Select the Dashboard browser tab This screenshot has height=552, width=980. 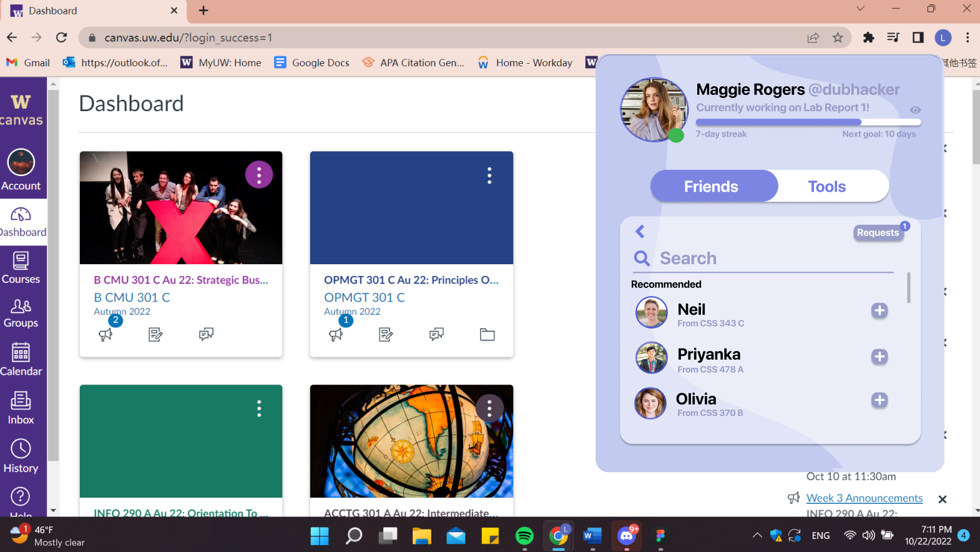point(94,11)
